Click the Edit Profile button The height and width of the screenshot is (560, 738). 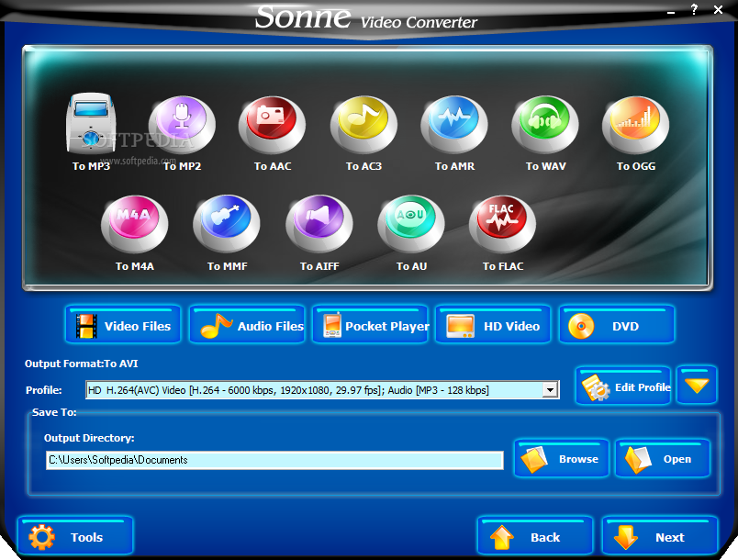(623, 386)
